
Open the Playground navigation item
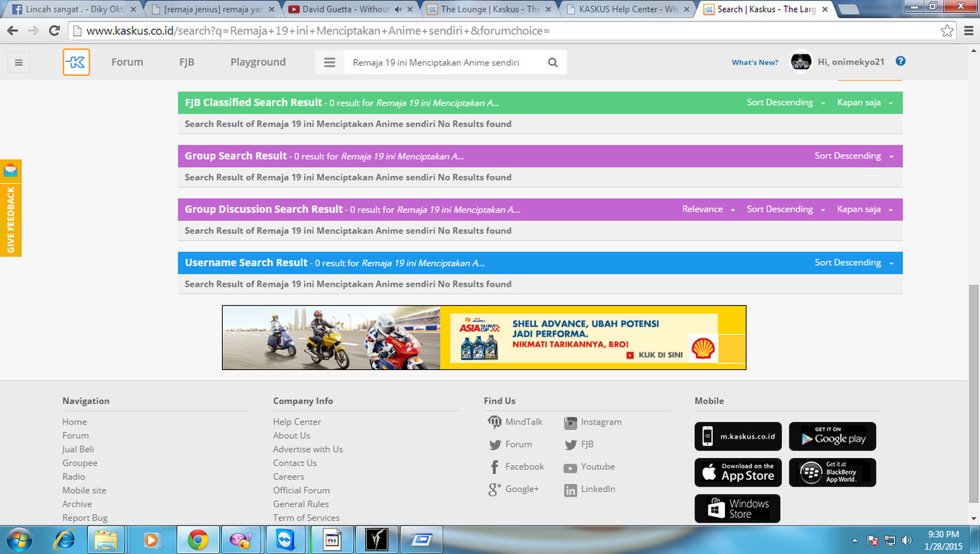[258, 62]
